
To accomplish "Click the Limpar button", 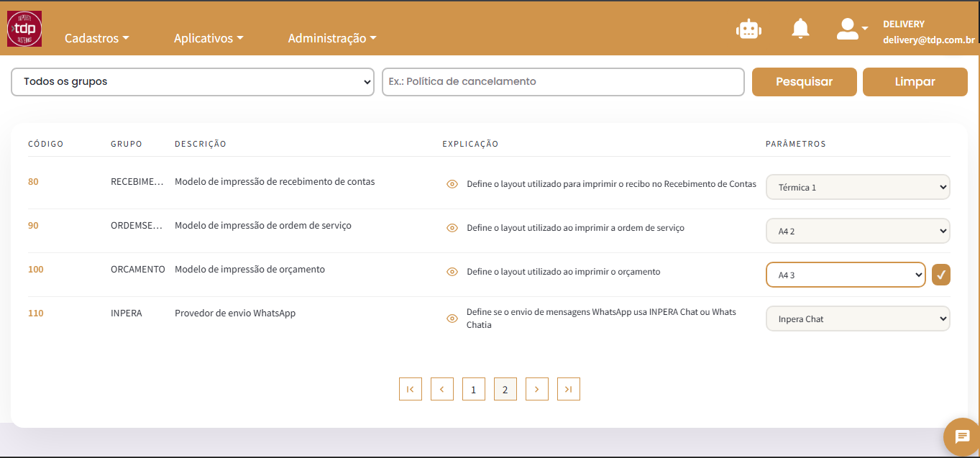I will [915, 82].
